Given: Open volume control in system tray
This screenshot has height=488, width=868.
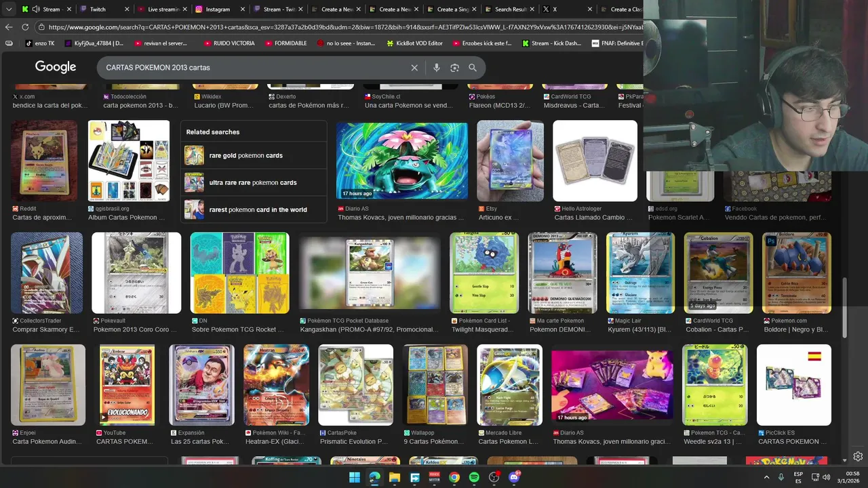Looking at the screenshot, I should (826, 477).
